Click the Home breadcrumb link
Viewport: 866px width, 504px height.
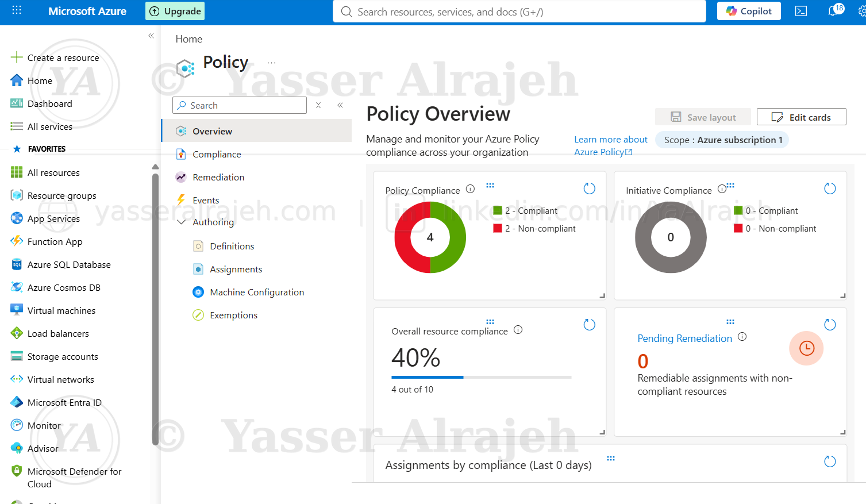pos(188,39)
